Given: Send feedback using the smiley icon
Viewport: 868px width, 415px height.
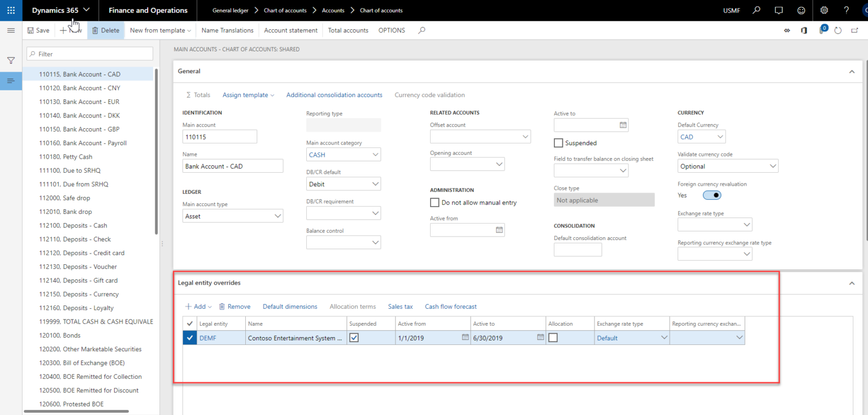Looking at the screenshot, I should point(801,10).
